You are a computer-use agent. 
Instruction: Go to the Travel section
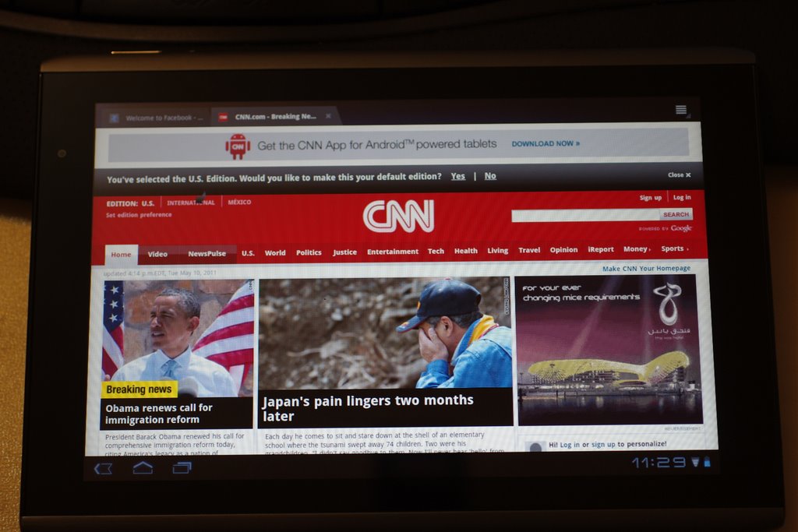[529, 250]
